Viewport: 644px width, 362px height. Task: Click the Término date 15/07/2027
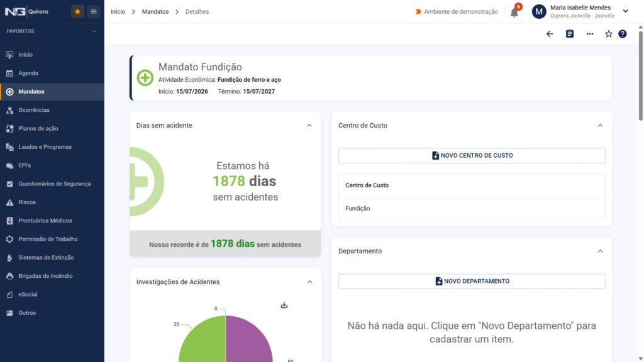[258, 92]
